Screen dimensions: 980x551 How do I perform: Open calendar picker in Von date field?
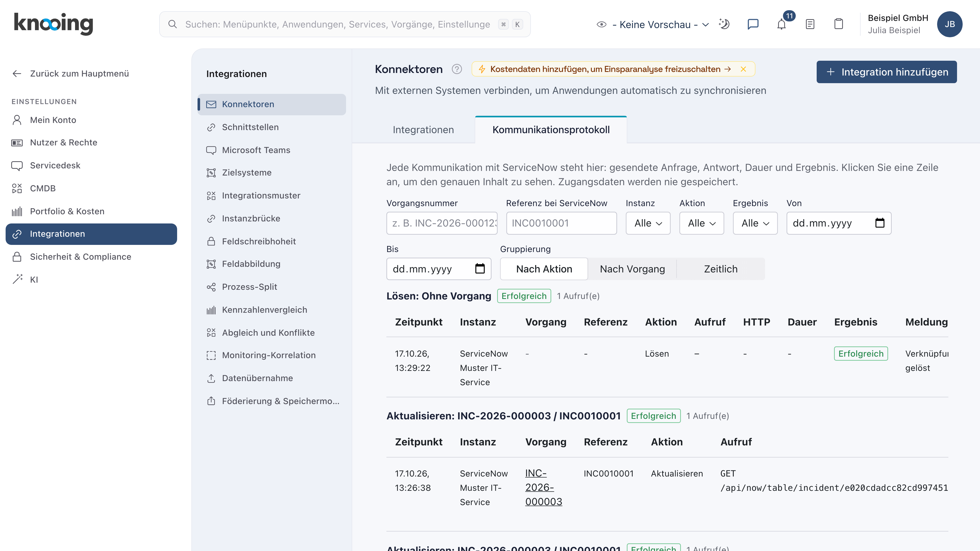879,223
